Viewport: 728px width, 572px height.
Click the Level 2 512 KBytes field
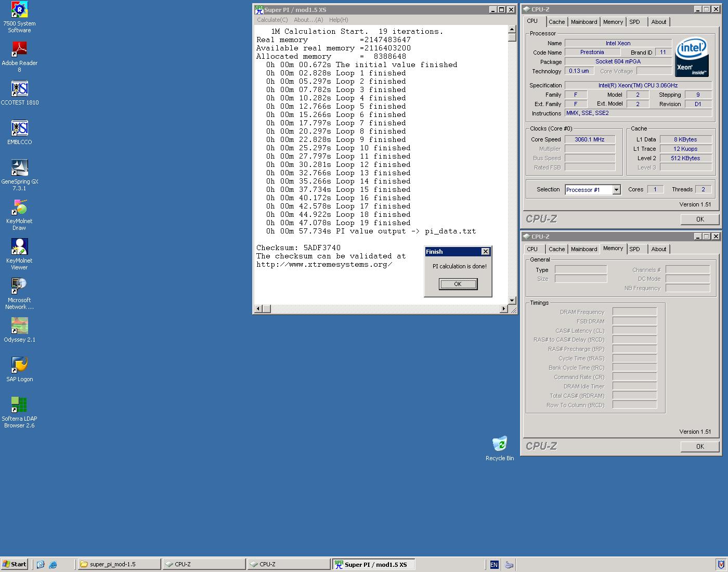pos(685,158)
